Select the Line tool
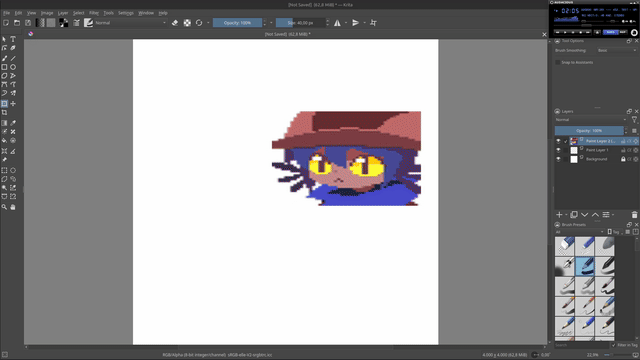 pos(13,58)
